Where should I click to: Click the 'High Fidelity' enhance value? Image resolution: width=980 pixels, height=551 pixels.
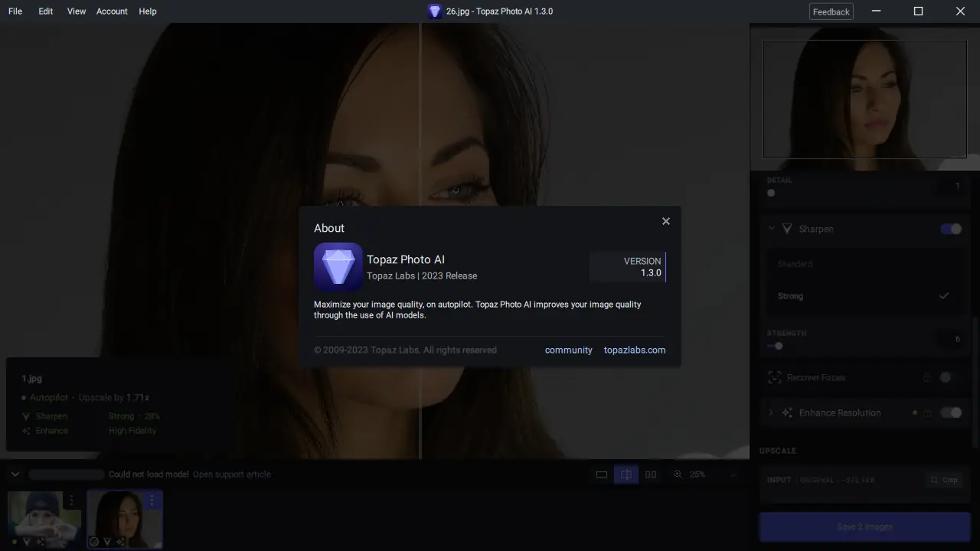coord(132,431)
